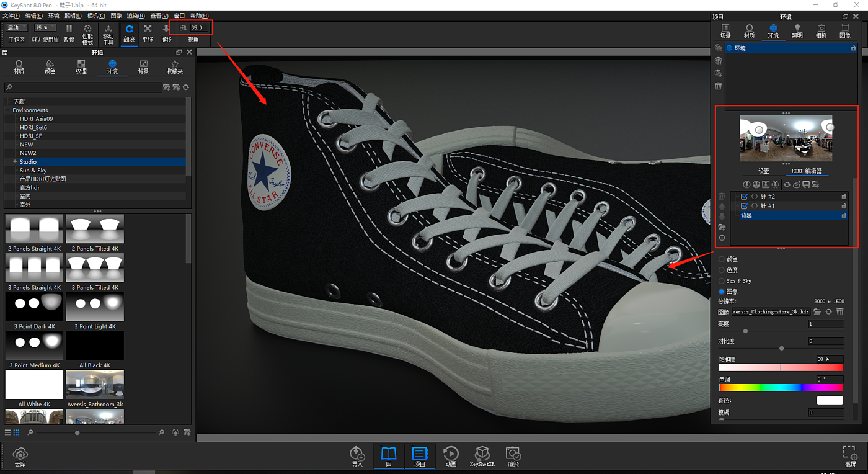Open the Animation (动画) panel
Image resolution: width=868 pixels, height=474 pixels.
click(x=451, y=456)
